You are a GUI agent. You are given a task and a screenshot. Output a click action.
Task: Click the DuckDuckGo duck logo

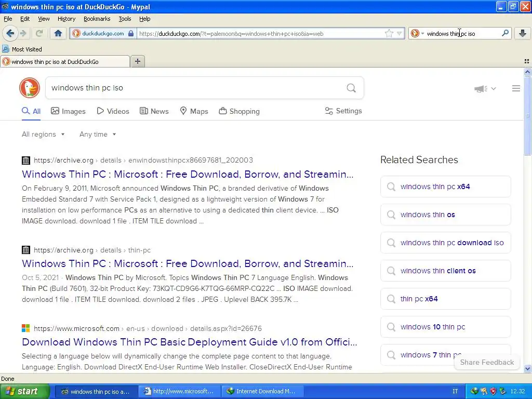pos(30,88)
